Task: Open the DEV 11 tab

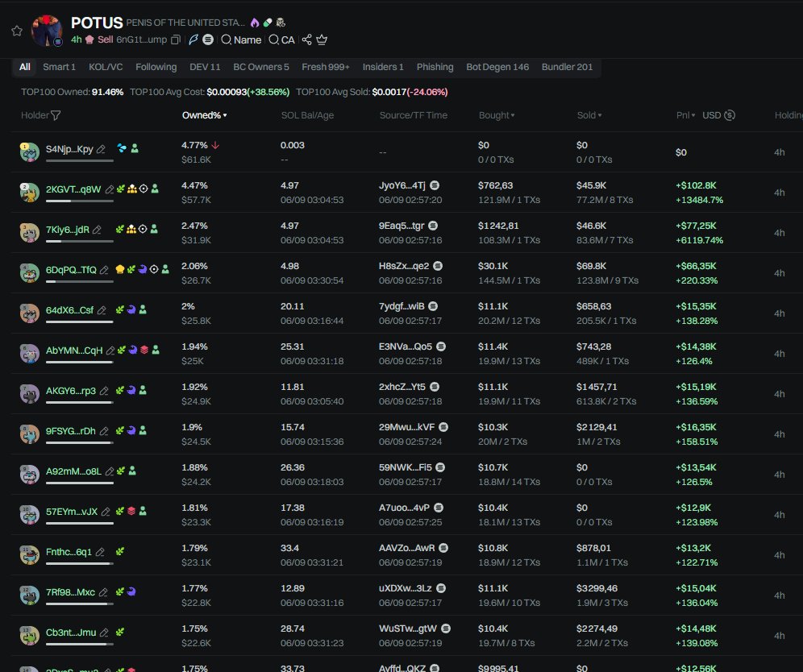Action: pyautogui.click(x=205, y=67)
